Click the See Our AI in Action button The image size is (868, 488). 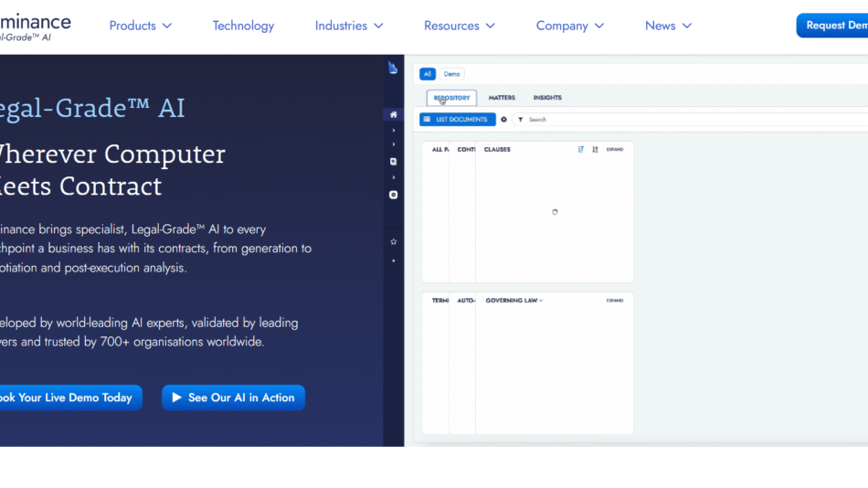pos(233,398)
